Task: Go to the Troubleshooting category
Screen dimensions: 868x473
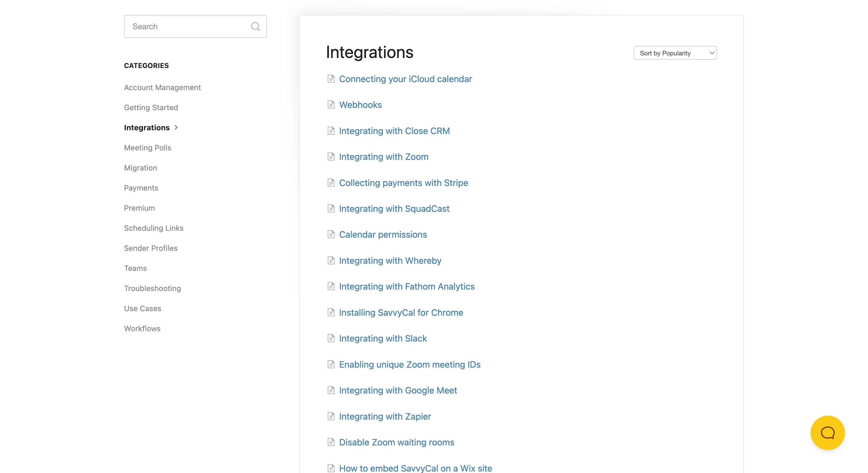Action: pos(152,288)
